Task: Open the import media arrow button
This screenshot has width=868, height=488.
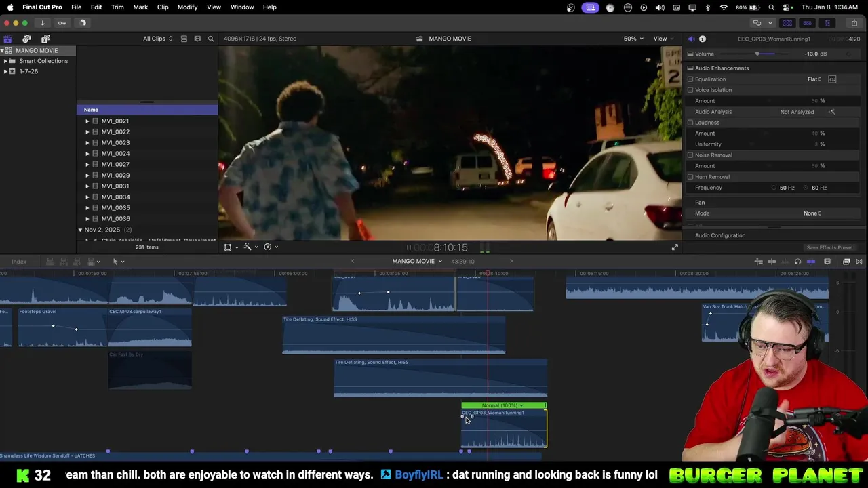Action: (42, 23)
